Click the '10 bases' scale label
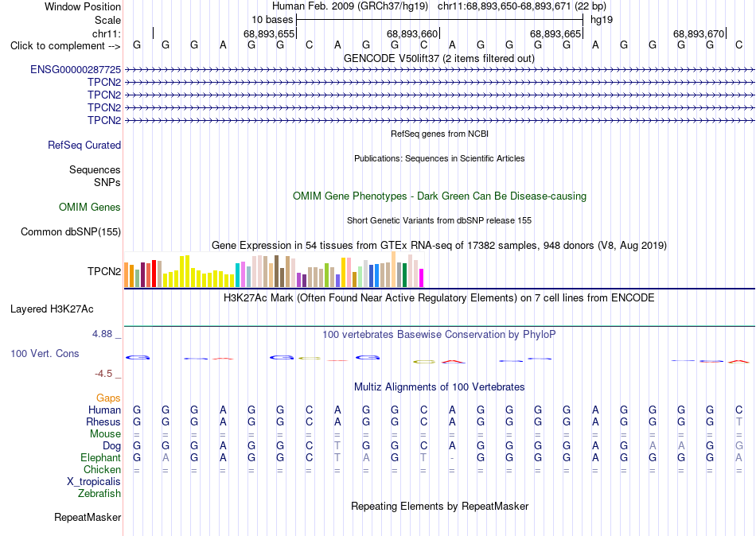Viewport: 756px width, 536px height. tap(272, 20)
